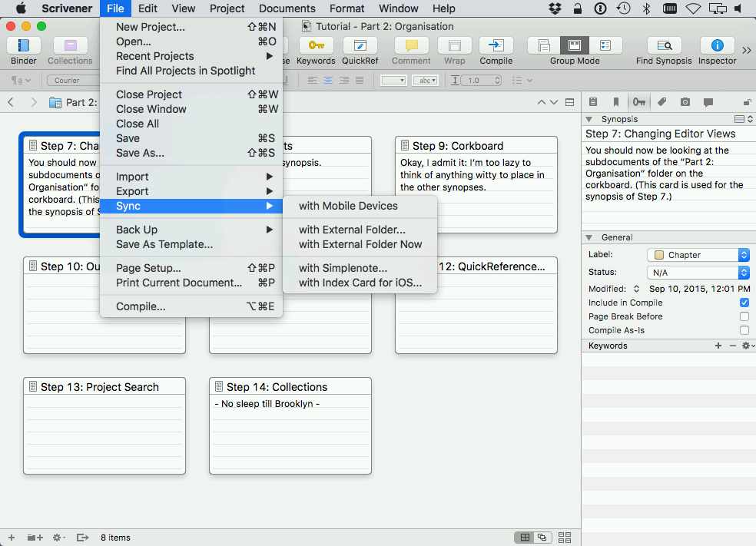Select Step 14: Collections index card

290,425
